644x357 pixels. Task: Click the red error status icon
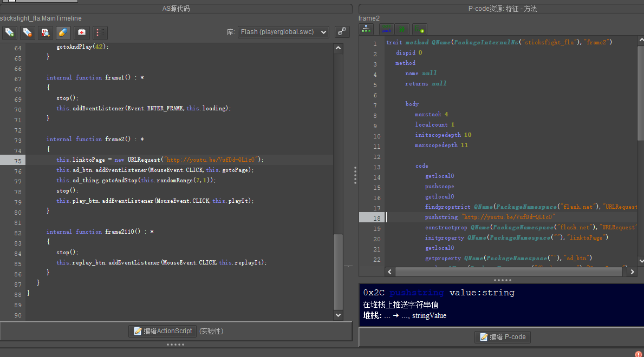[x=638, y=354]
